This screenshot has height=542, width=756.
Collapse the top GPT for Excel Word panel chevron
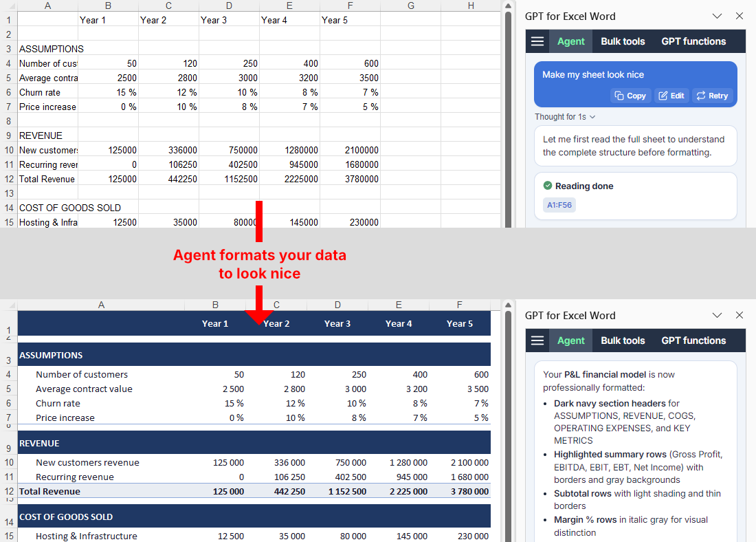coord(718,15)
